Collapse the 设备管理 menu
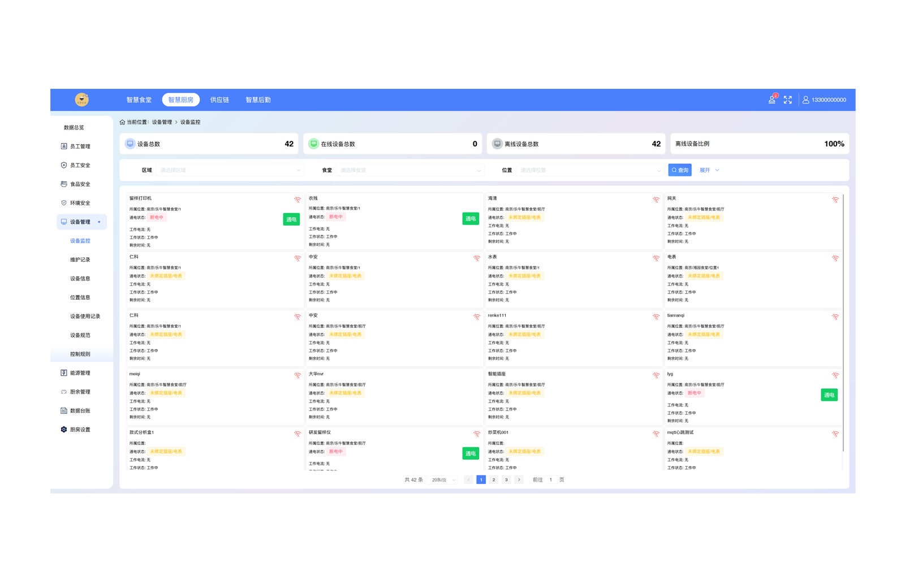 click(x=81, y=222)
